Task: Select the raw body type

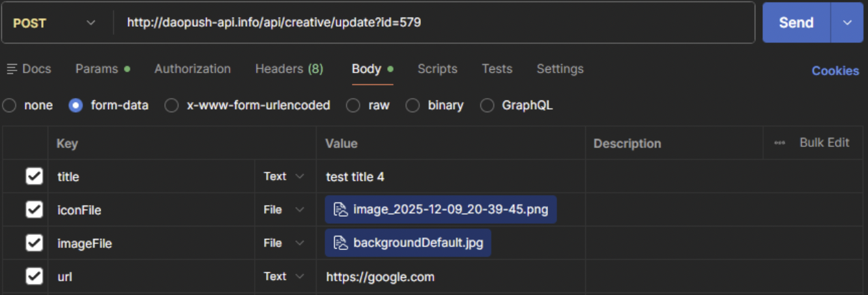Action: (353, 105)
